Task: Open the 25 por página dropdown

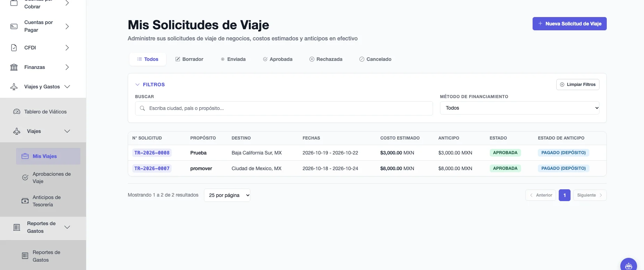Action: click(227, 195)
